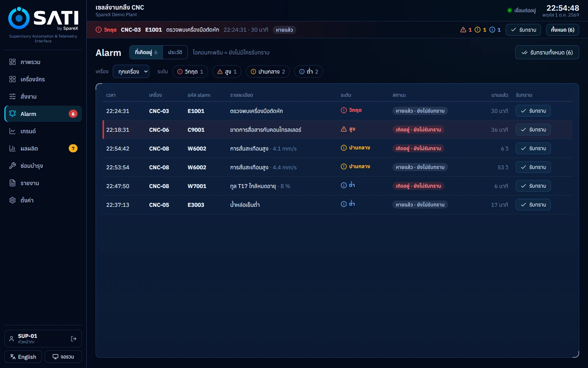588x368 pixels.
Task: Click the วิกฤต severity icon in E1001 row
Action: (344, 110)
